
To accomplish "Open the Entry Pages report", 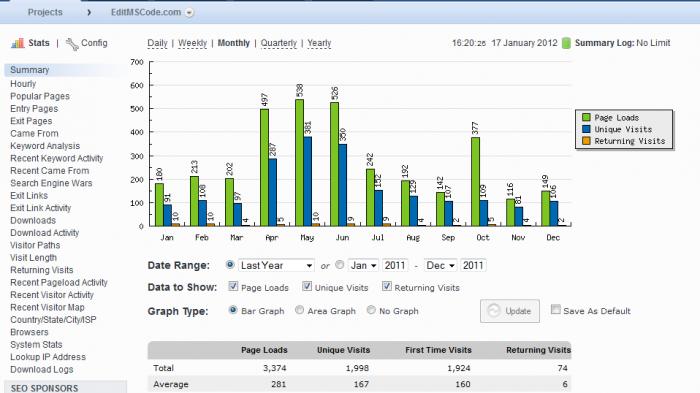I will (34, 109).
